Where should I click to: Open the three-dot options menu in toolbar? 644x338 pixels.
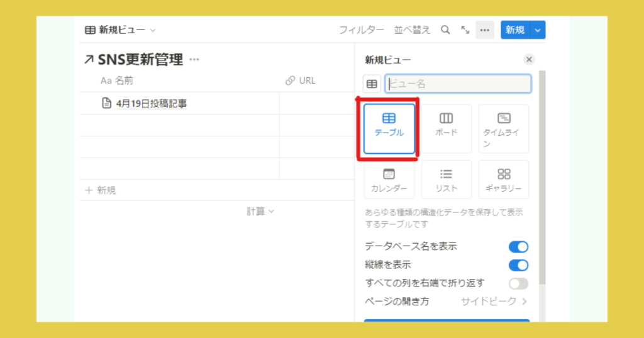click(x=484, y=30)
